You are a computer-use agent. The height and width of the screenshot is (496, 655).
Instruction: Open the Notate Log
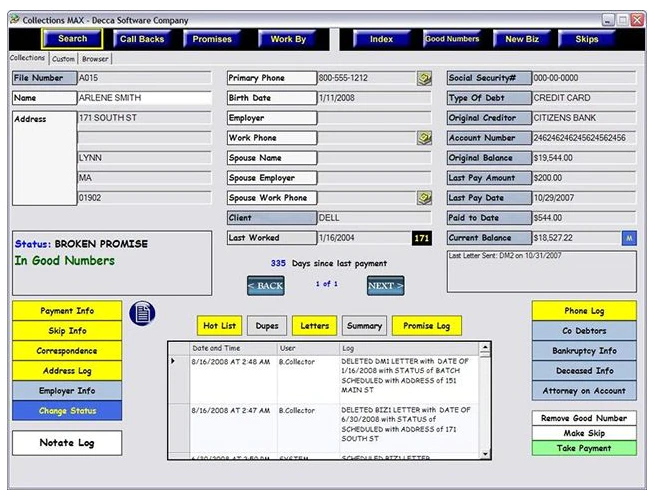[x=67, y=443]
